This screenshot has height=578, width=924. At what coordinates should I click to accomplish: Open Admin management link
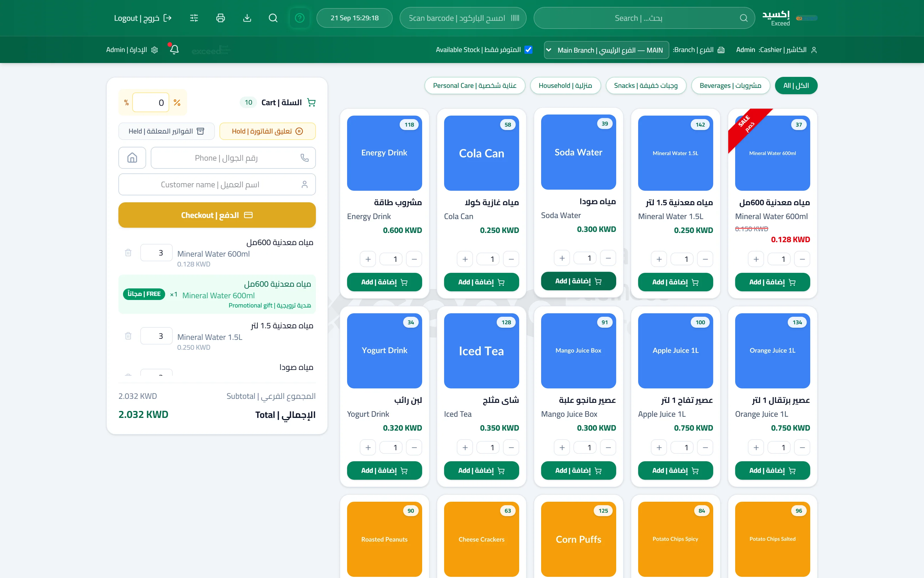click(x=132, y=50)
